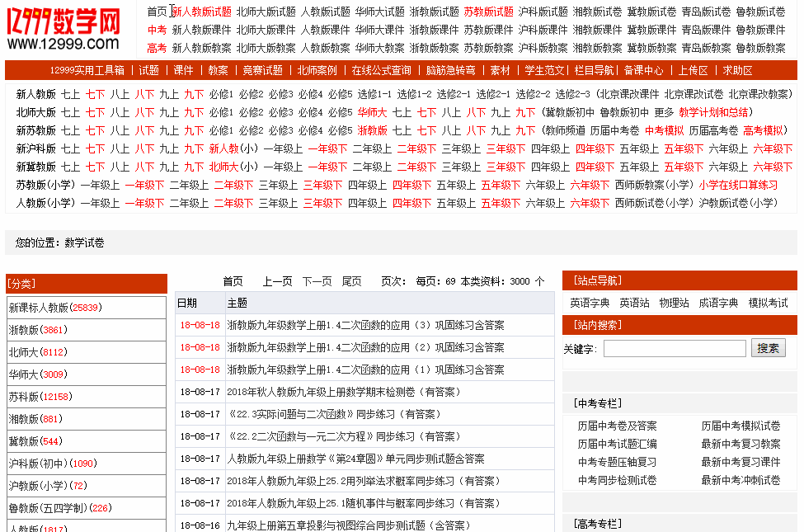Open 《22.3实际问题与二次函数》同步练习 entry
The image size is (804, 532).
[334, 414]
